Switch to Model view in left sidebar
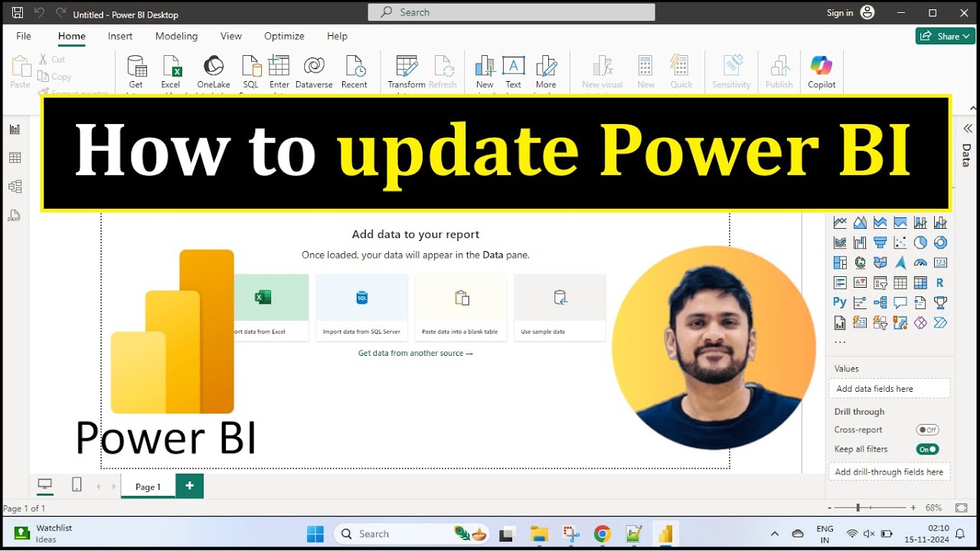The width and height of the screenshot is (980, 551). (15, 187)
